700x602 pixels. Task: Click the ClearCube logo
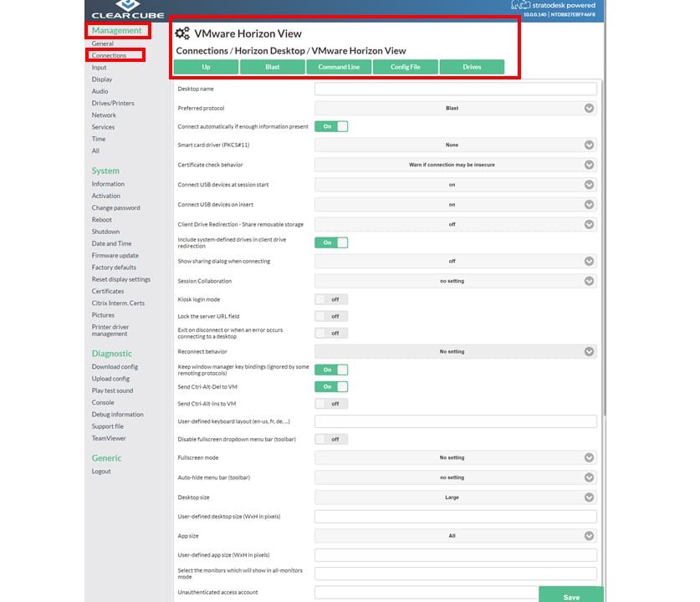coord(128,9)
